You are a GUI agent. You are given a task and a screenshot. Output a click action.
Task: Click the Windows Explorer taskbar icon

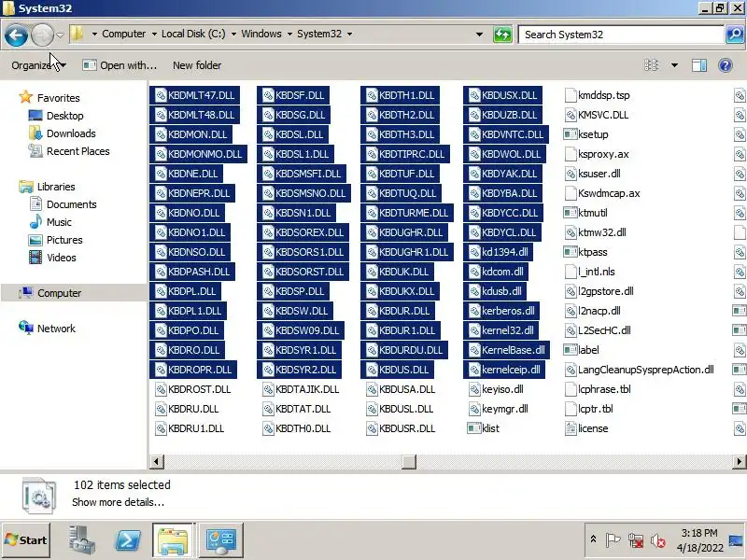pyautogui.click(x=173, y=540)
